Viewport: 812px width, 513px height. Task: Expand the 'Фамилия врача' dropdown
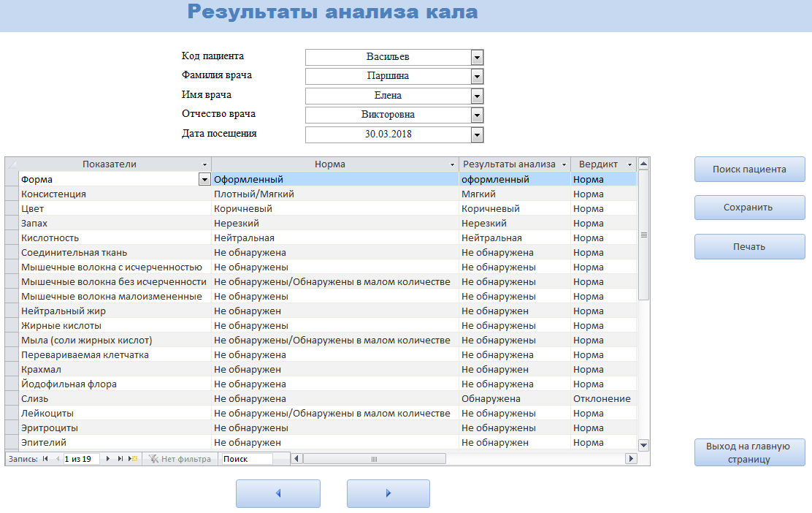coord(477,77)
